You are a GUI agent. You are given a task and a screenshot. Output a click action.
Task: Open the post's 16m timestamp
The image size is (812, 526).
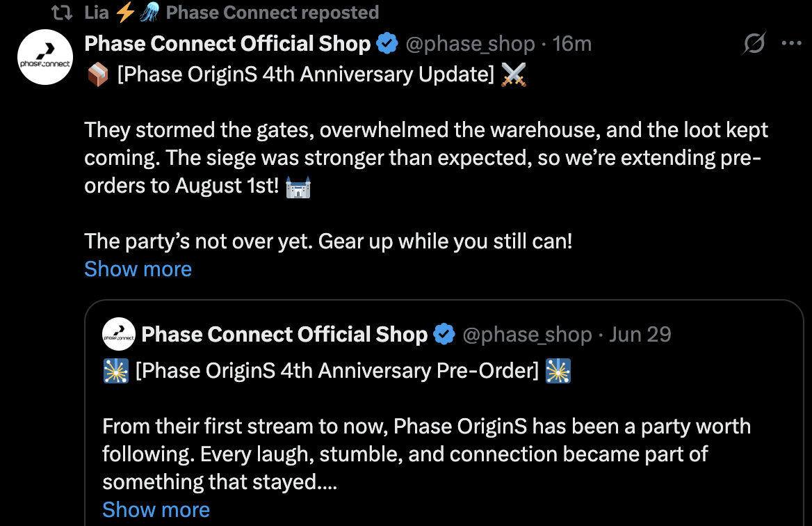coord(571,44)
